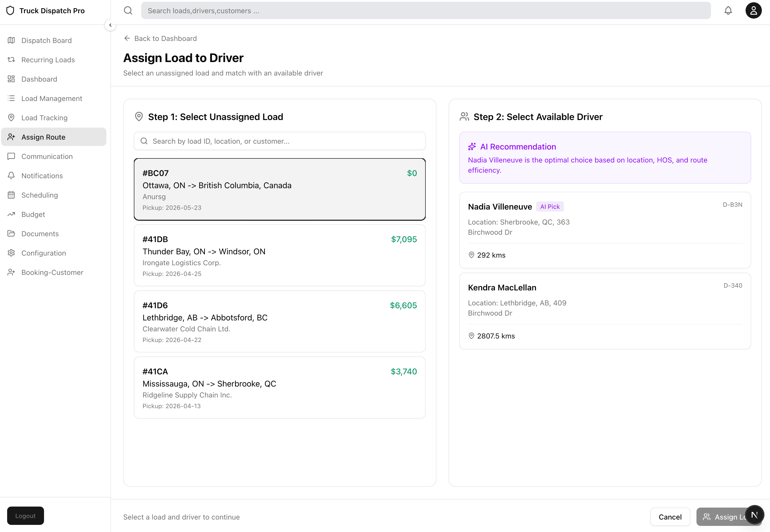
Task: Choose driver Kendra MacLellan card
Action: click(605, 311)
